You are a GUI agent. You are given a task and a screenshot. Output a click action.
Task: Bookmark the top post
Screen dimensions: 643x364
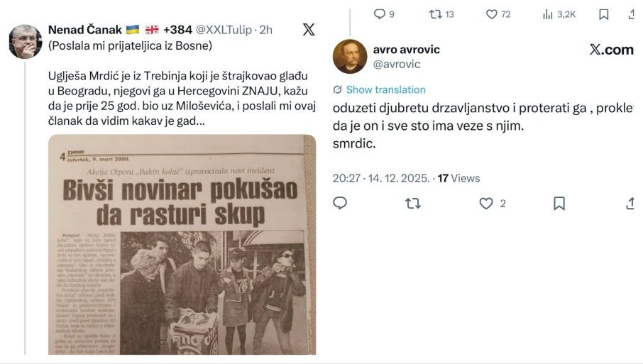(604, 14)
